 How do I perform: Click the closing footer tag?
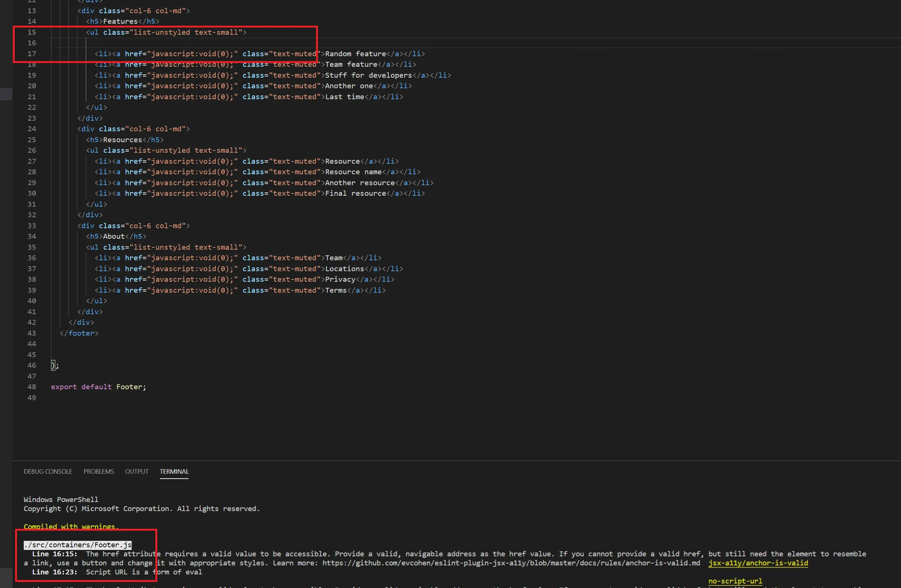point(79,333)
